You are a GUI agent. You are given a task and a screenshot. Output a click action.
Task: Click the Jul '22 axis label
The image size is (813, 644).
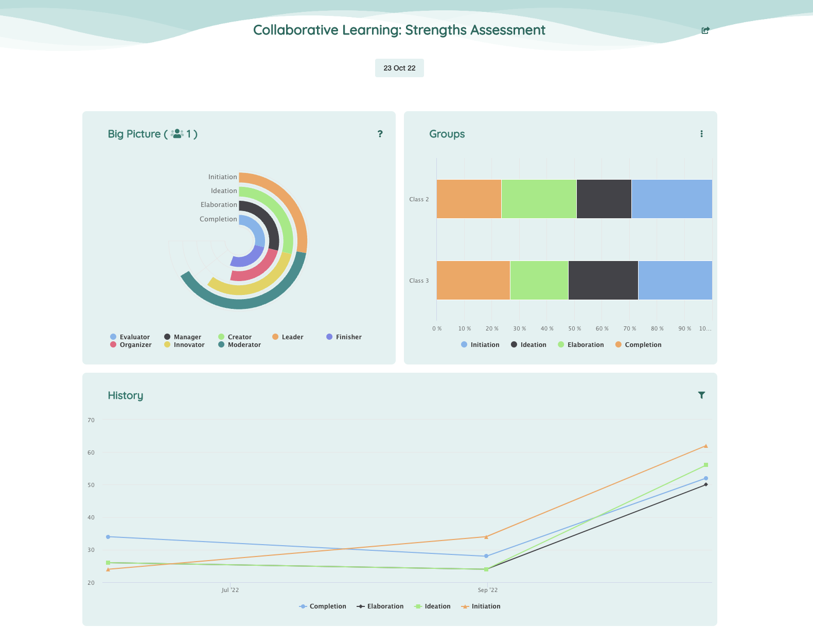tap(230, 590)
